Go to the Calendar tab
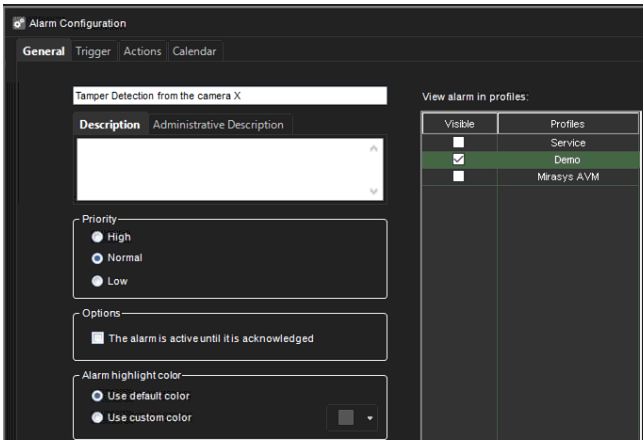 tap(195, 51)
